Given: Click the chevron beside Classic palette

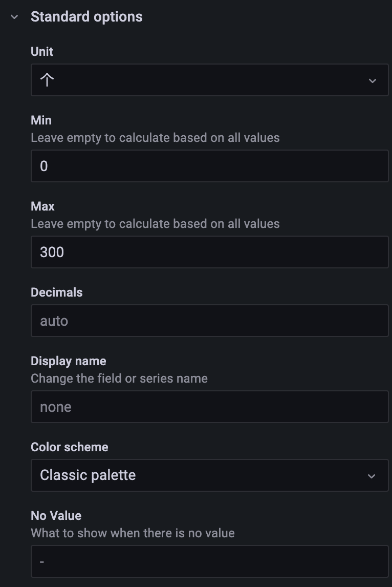Looking at the screenshot, I should coord(372,476).
